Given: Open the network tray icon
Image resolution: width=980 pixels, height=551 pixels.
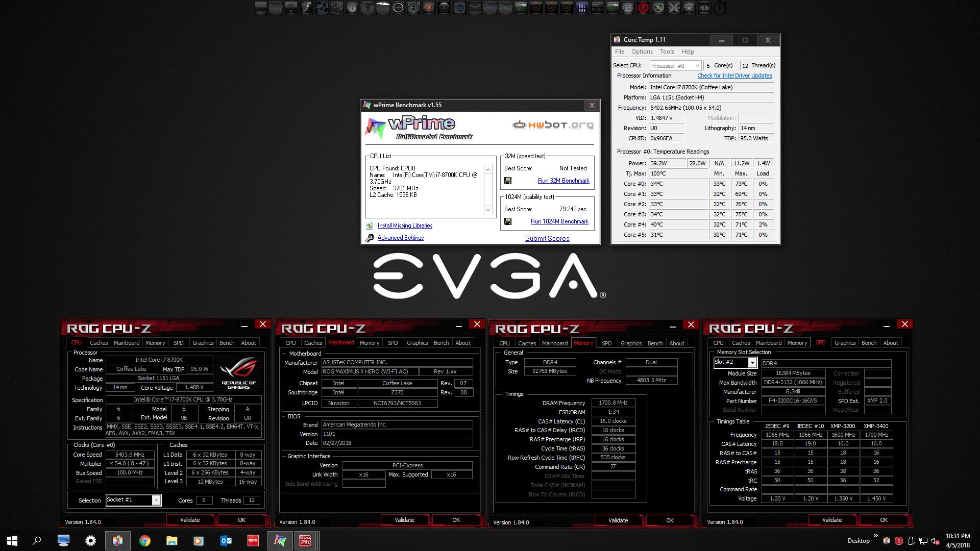Looking at the screenshot, I should coord(923,541).
